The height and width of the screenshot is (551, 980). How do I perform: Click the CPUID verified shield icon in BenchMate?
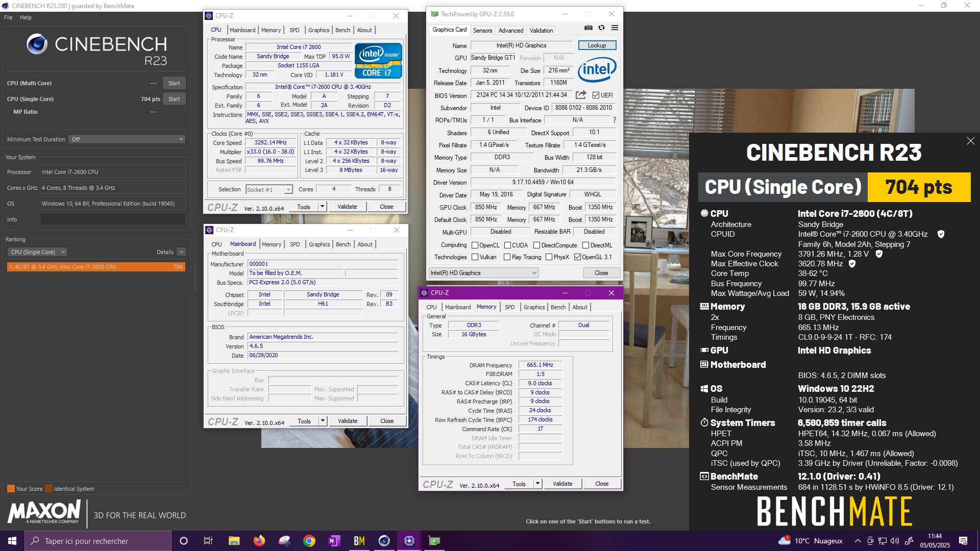[941, 234]
